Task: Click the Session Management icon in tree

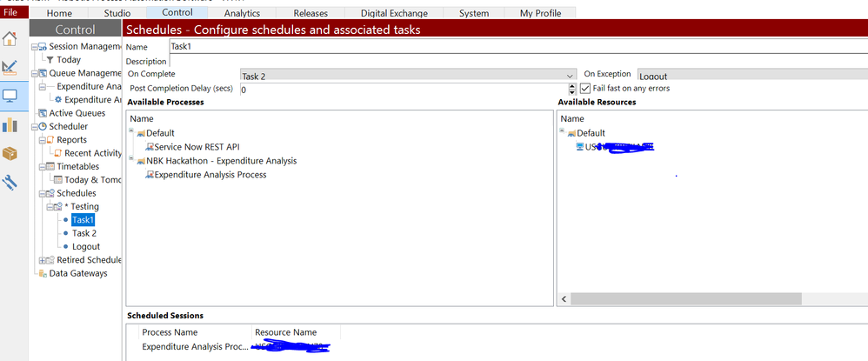Action: tap(43, 47)
